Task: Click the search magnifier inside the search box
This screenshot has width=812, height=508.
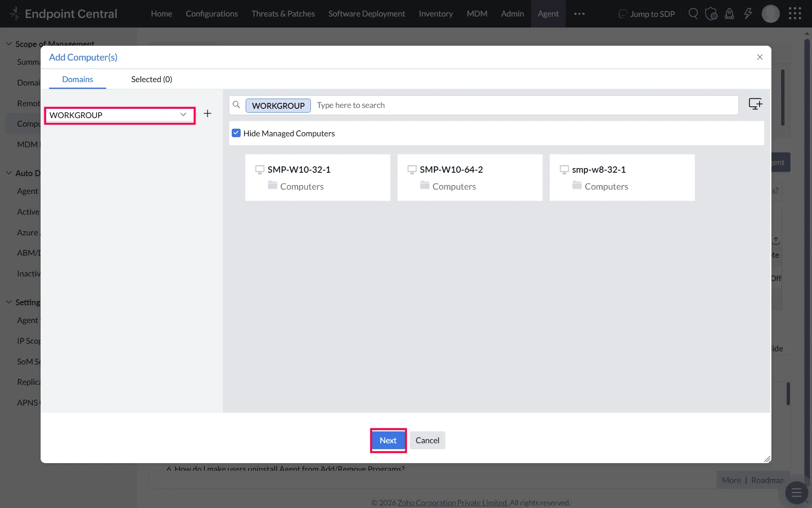Action: click(236, 105)
